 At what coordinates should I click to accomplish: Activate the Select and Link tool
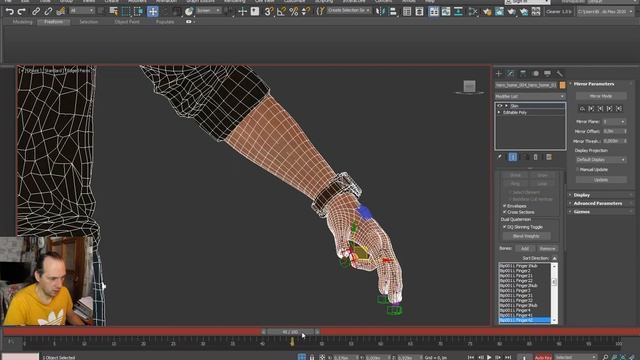coord(36,11)
